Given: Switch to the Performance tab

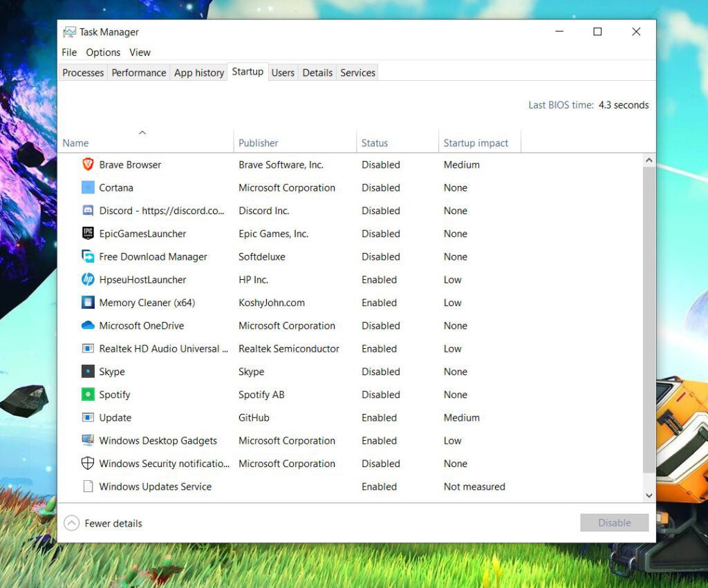Looking at the screenshot, I should [x=138, y=73].
